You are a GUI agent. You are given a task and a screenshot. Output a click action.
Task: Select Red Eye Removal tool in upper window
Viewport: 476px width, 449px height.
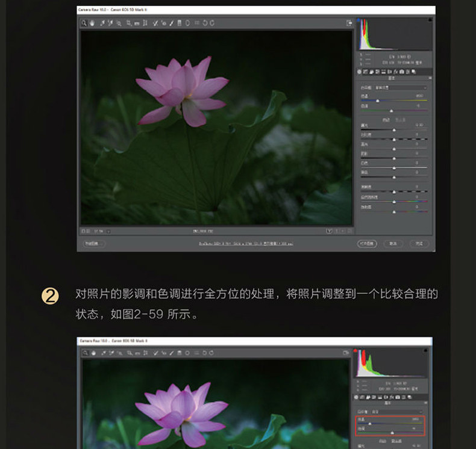coord(164,23)
